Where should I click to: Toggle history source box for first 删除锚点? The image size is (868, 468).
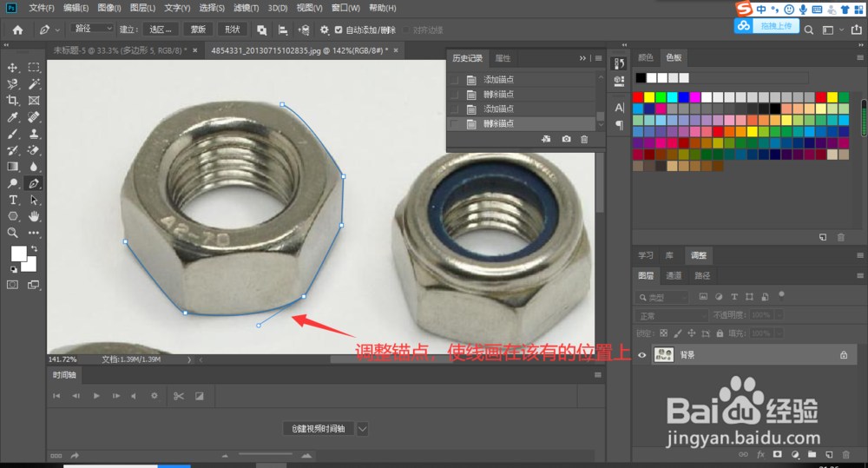coord(455,95)
